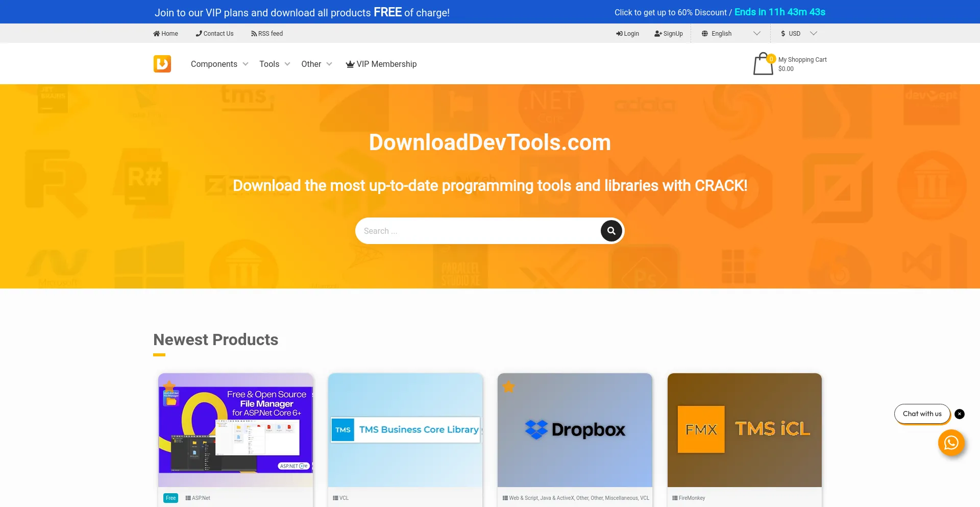The height and width of the screenshot is (507, 980).
Task: Click the ASP.Net category label
Action: 201,498
